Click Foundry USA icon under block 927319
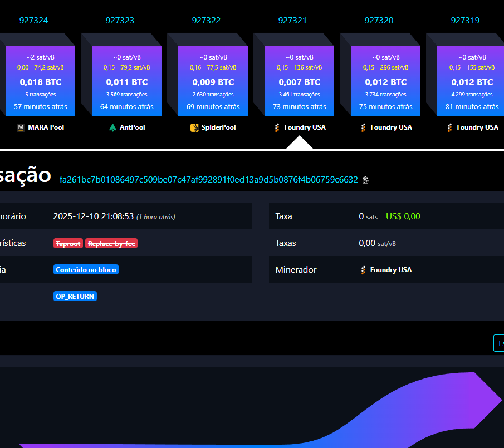This screenshot has width=504, height=448. pyautogui.click(x=450, y=127)
